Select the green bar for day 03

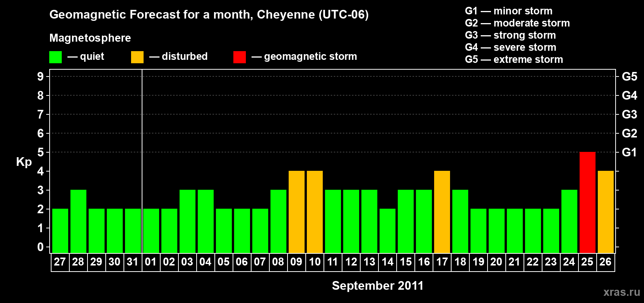(x=188, y=222)
